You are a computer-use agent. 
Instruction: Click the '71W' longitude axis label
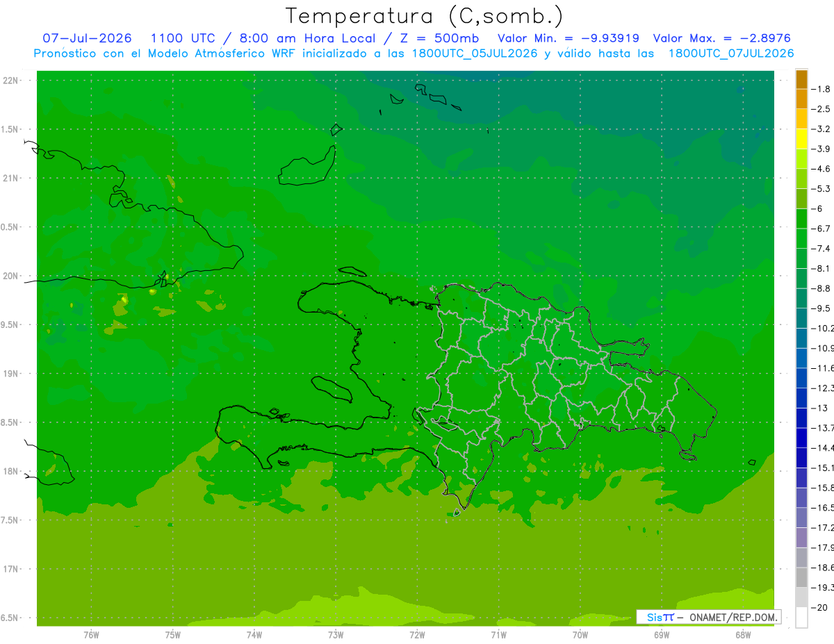(498, 634)
